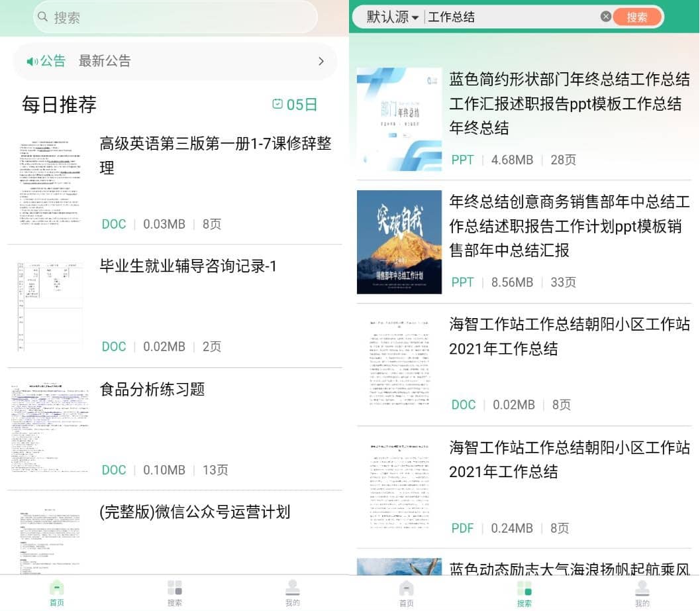Open 首页 tab in left bottom bar
The image size is (700, 611).
click(x=57, y=592)
